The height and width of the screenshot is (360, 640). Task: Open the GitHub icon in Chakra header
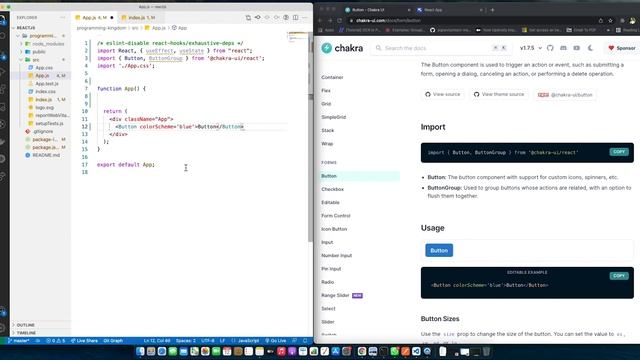click(550, 48)
